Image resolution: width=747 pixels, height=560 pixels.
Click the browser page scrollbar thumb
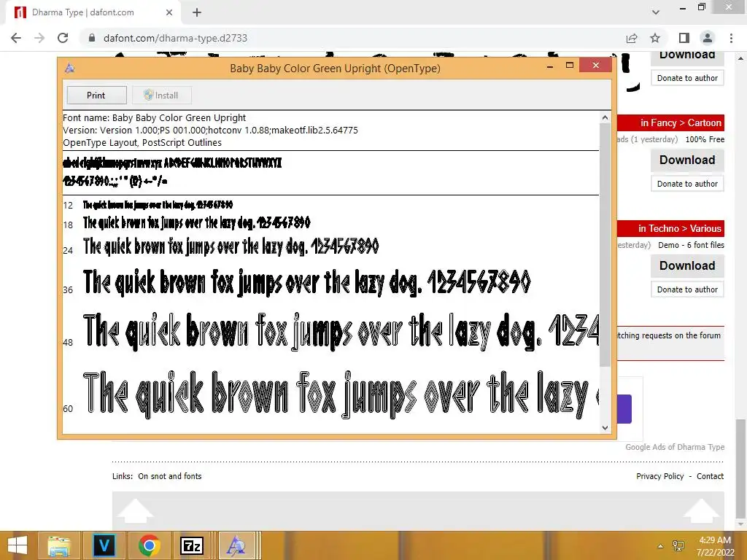tap(740, 470)
